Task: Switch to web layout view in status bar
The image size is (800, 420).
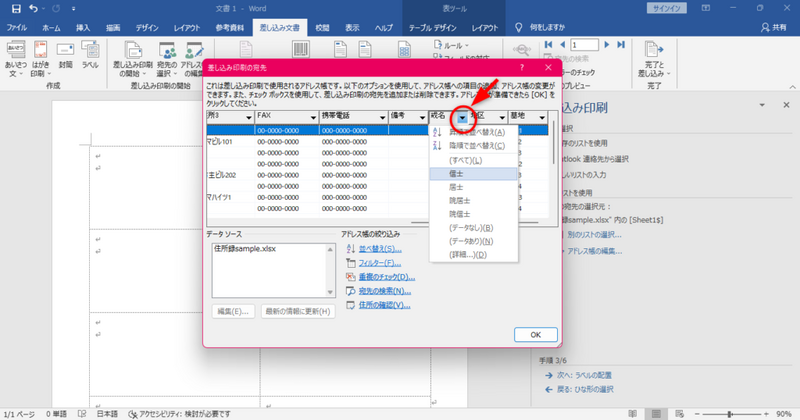Action: tap(680, 414)
